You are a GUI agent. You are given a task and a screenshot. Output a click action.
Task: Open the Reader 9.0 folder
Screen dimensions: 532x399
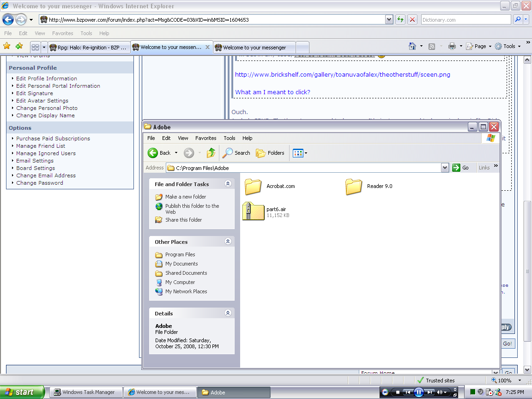(354, 187)
